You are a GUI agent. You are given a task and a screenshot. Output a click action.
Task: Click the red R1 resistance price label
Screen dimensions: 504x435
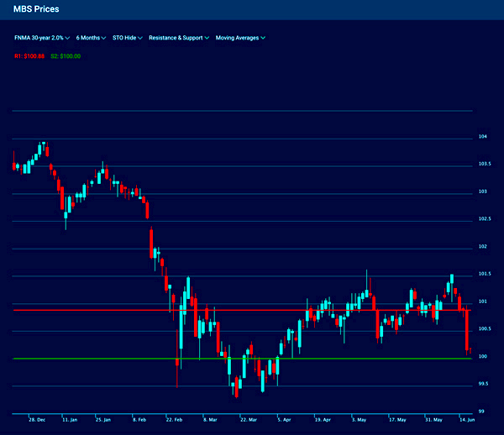tap(29, 56)
